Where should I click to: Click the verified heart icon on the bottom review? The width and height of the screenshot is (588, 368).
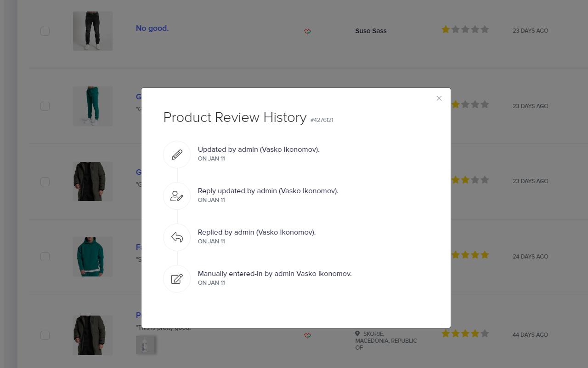point(307,336)
